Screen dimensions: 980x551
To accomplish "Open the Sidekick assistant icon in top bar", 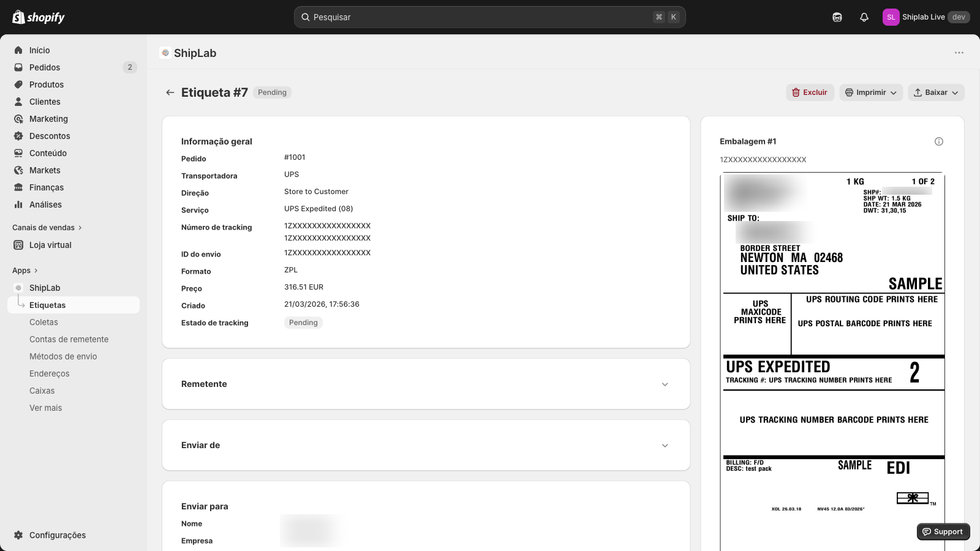I will coord(837,17).
